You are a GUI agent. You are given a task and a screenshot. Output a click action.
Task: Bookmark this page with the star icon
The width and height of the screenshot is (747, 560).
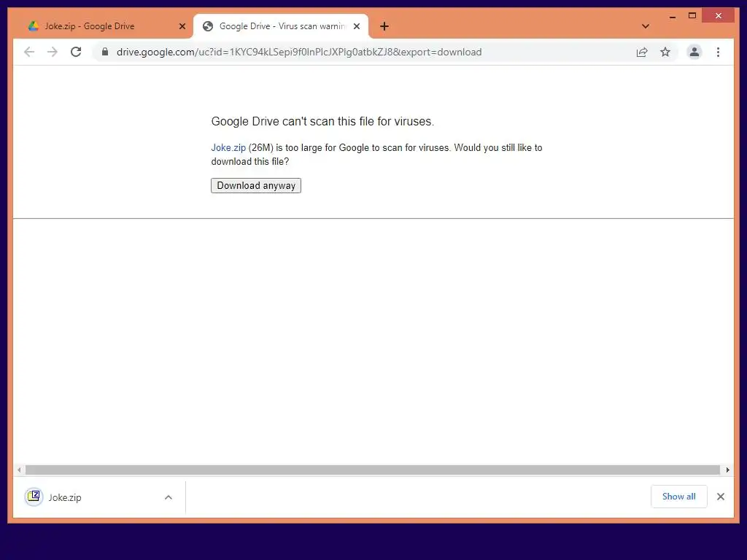pos(665,52)
